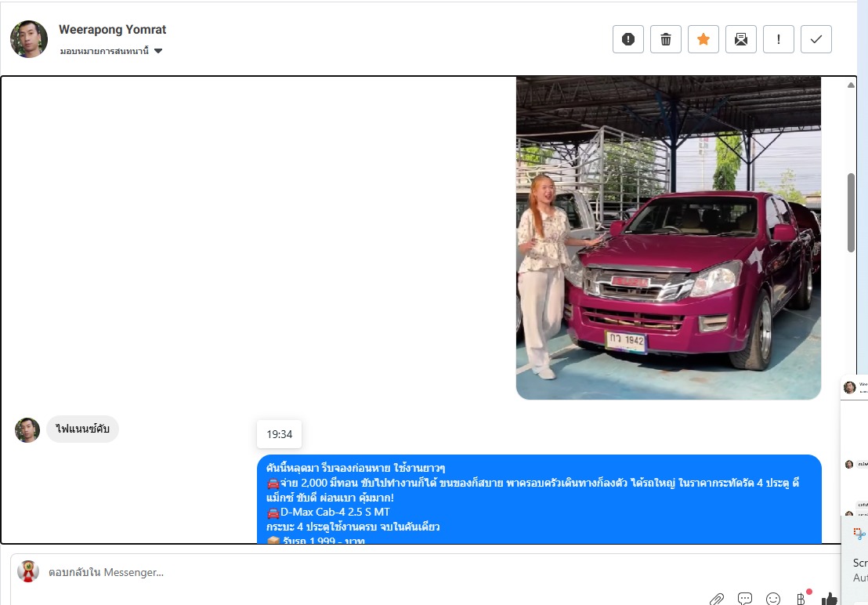
Task: Mark conversation unread with envelope icon
Action: pos(740,39)
